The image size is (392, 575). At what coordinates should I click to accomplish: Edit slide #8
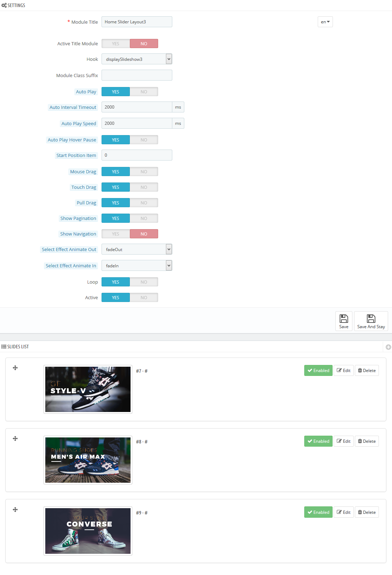pyautogui.click(x=344, y=441)
